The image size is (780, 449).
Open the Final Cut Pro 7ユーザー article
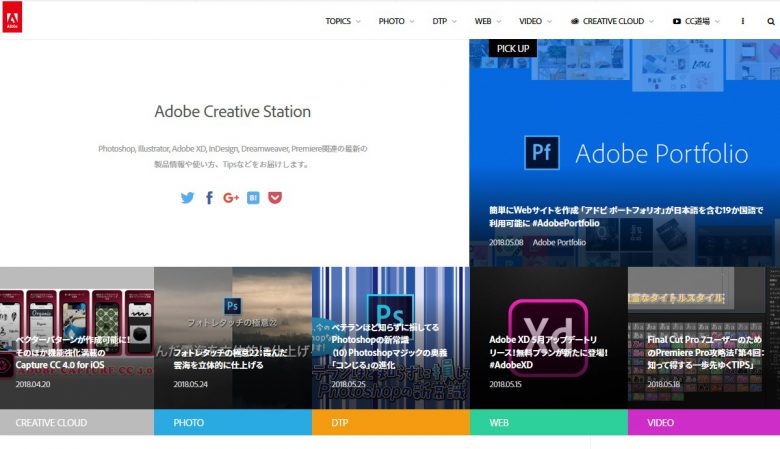(x=705, y=352)
